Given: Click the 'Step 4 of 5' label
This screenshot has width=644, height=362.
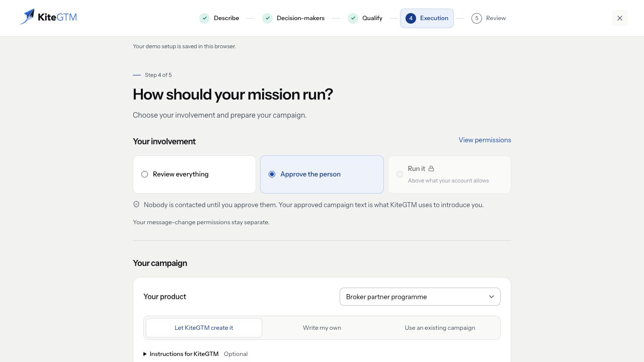Looking at the screenshot, I should point(158,75).
